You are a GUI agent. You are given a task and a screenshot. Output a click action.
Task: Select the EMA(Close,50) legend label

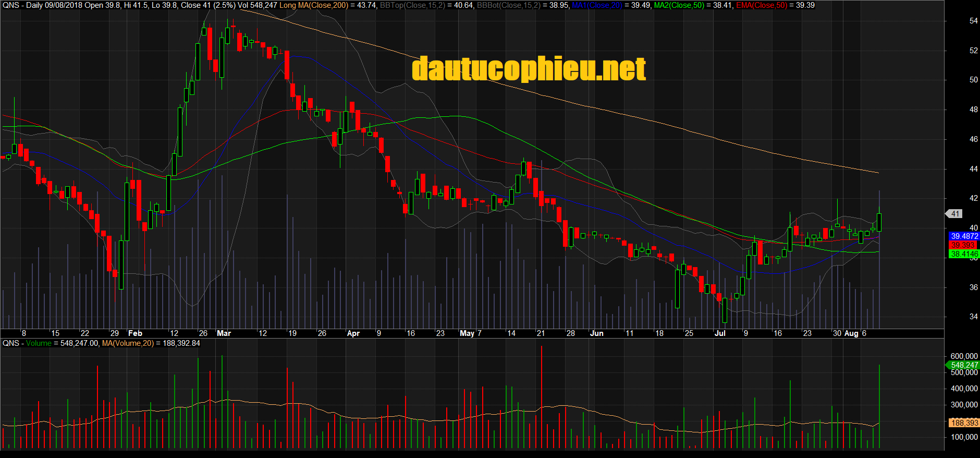point(762,5)
